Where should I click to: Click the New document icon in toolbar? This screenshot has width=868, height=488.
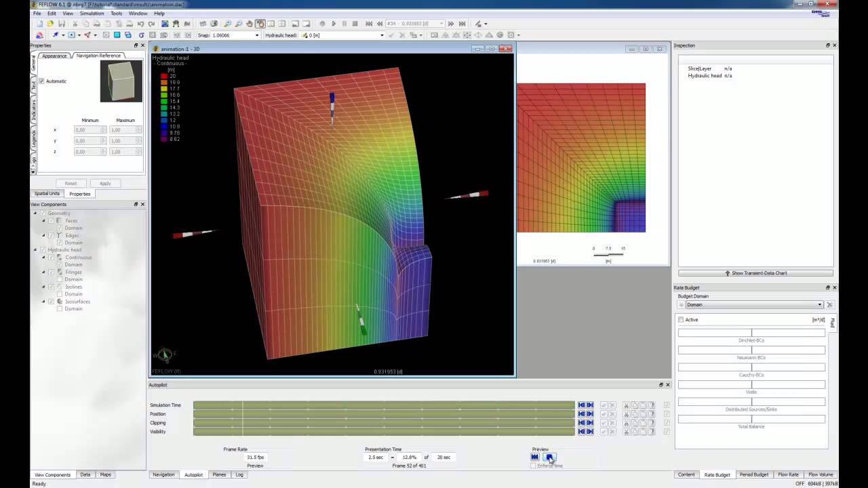point(39,24)
